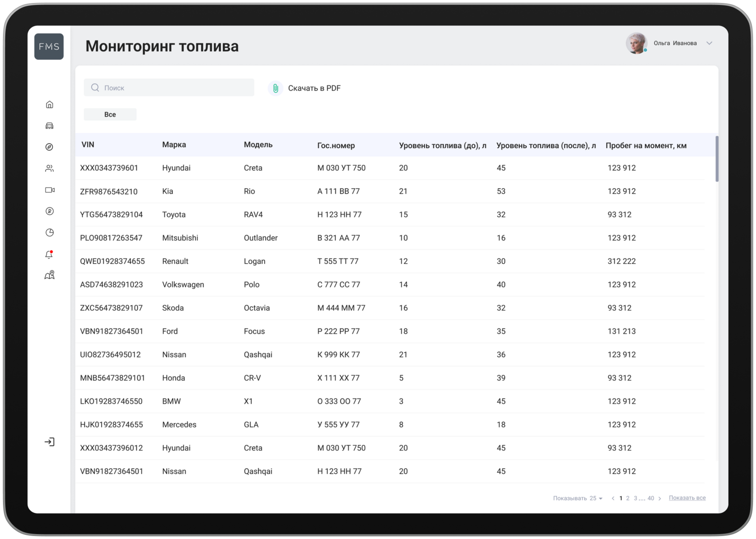Viewport: 756px width, 539px height.
Task: Select VIN LKO19283746550 cell
Action: [111, 402]
